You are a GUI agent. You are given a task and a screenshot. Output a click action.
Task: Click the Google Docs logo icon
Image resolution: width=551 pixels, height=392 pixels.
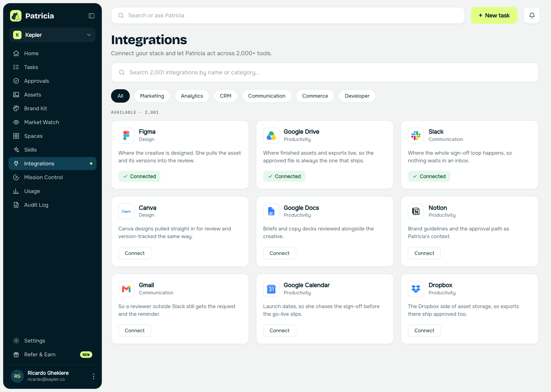tap(271, 211)
